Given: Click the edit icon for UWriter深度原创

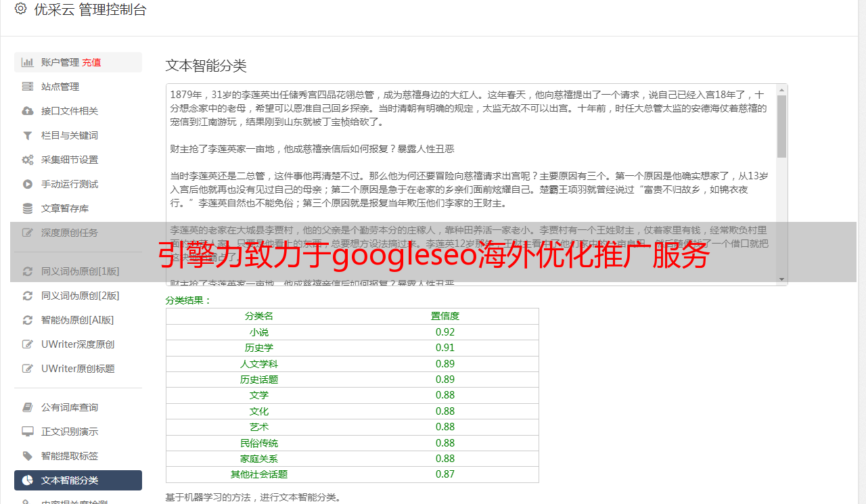Looking at the screenshot, I should 28,344.
